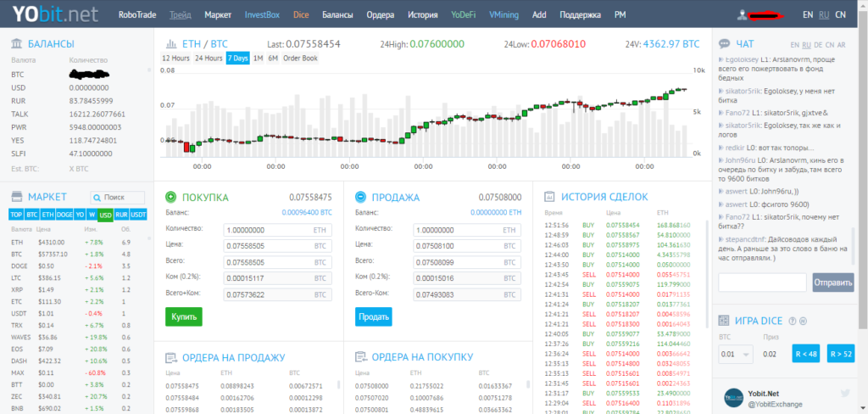Click the Продать sell button
The height and width of the screenshot is (414, 868).
(373, 316)
